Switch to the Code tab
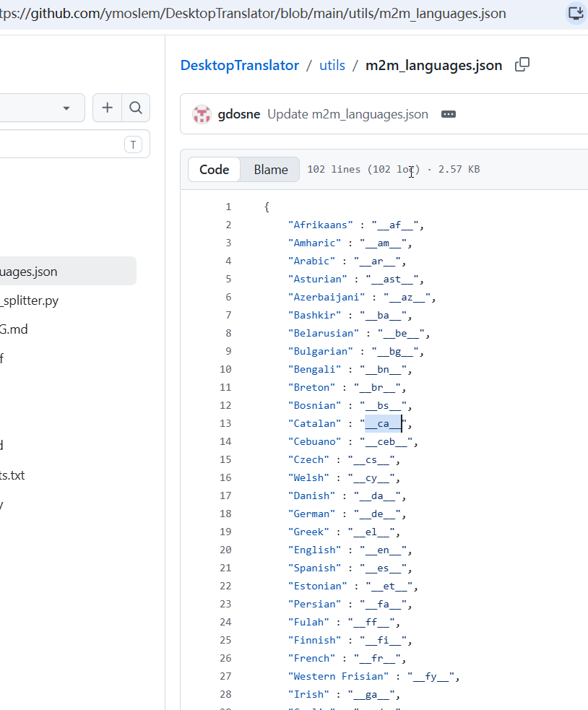Viewport: 588px width, 710px height. click(x=214, y=169)
